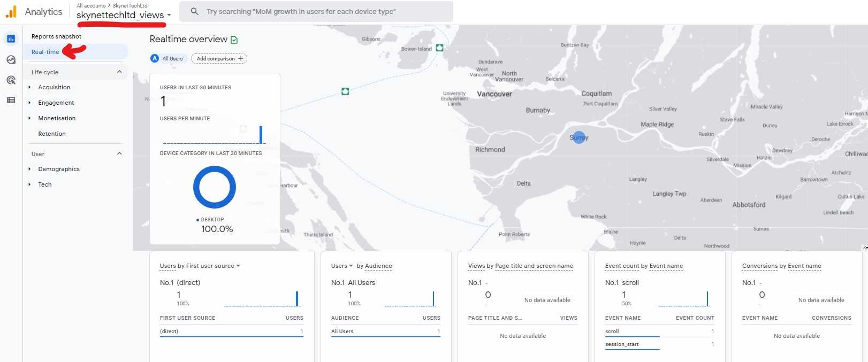Open the Demographics reports
The width and height of the screenshot is (868, 362).
[x=59, y=169]
